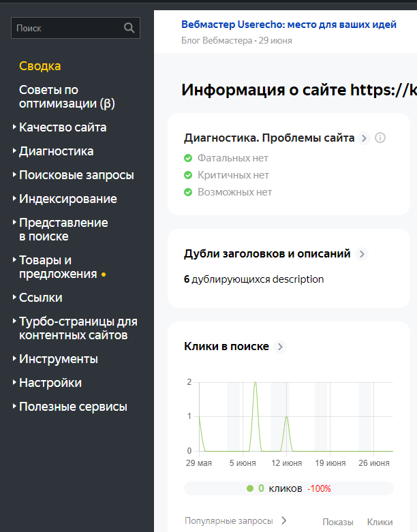Click green check beside Критичных нет
Screen dimensions: 417x532
pos(188,175)
